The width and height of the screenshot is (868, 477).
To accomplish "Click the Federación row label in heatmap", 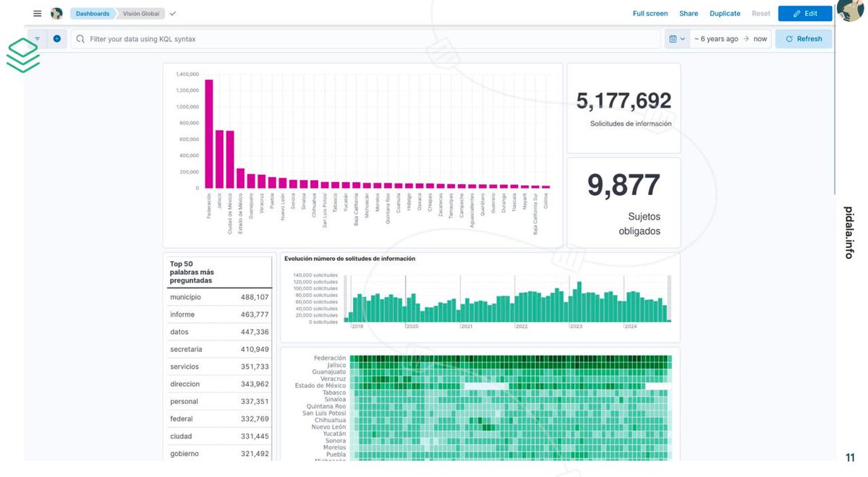I will tap(330, 358).
